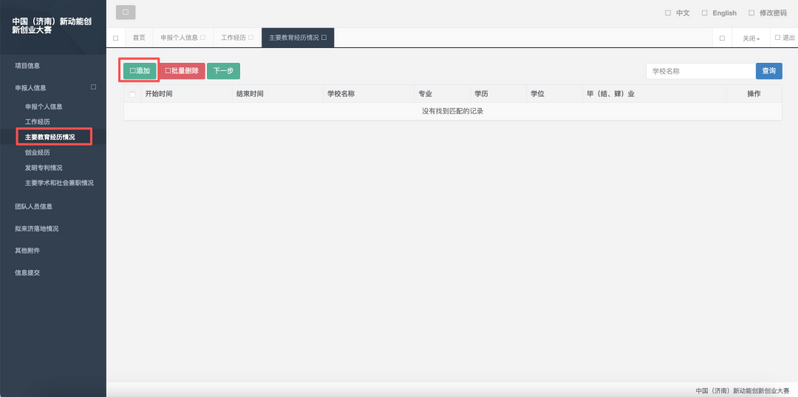Image resolution: width=798 pixels, height=397 pixels.
Task: Open the 首页 tab
Action: 139,38
